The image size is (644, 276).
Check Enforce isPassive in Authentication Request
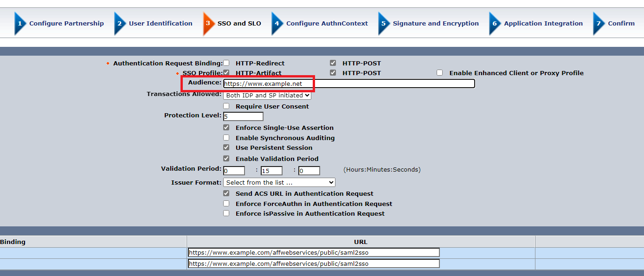point(226,213)
